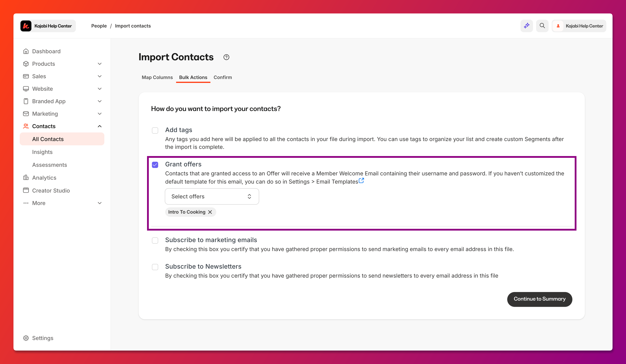Viewport: 626px width, 364px height.
Task: Click the People breadcrumb link
Action: [x=99, y=26]
